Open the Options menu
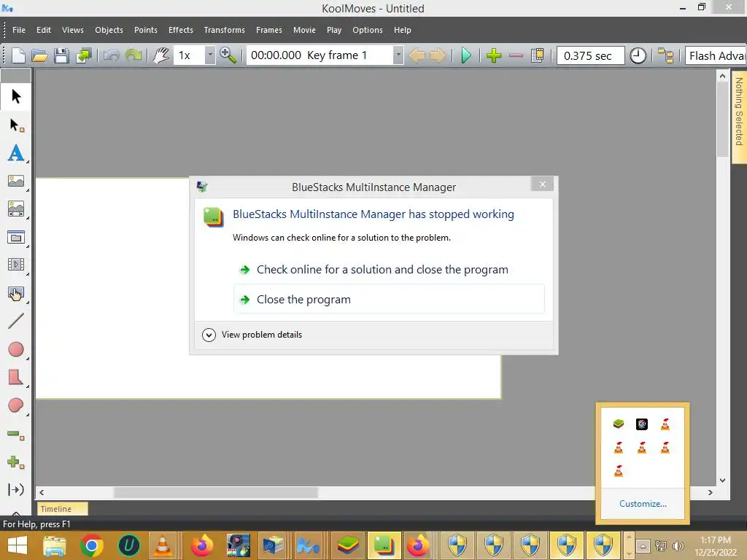Image resolution: width=747 pixels, height=560 pixels. [368, 30]
